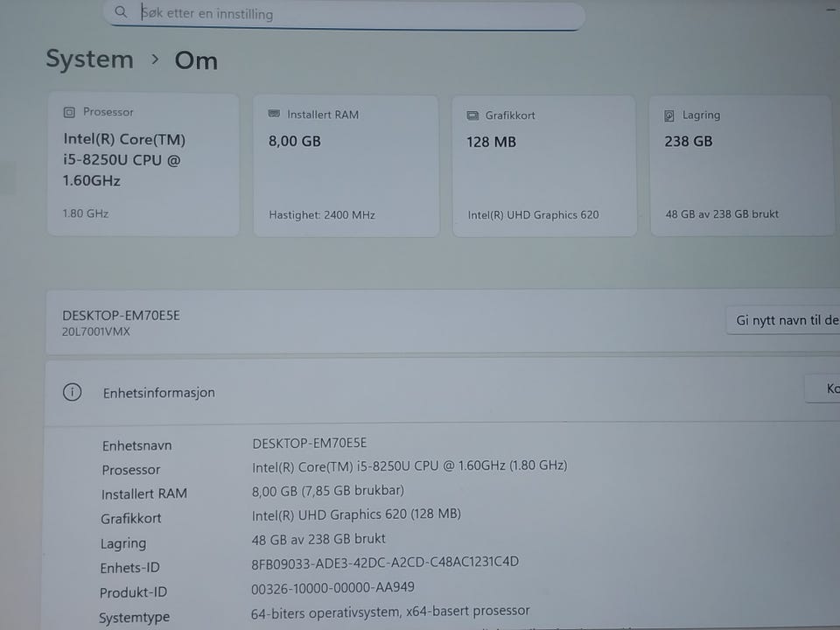Click the Prosessor chip icon

click(69, 112)
